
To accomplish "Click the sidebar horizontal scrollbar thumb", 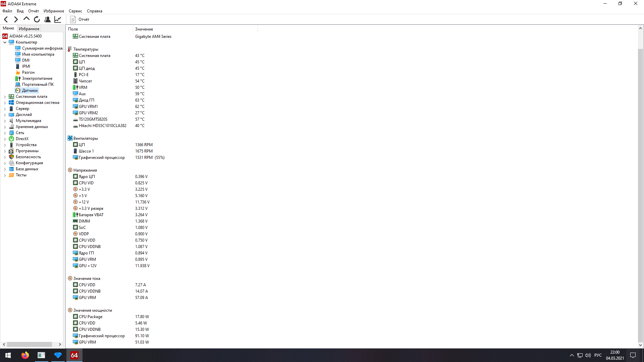I will 30,344.
